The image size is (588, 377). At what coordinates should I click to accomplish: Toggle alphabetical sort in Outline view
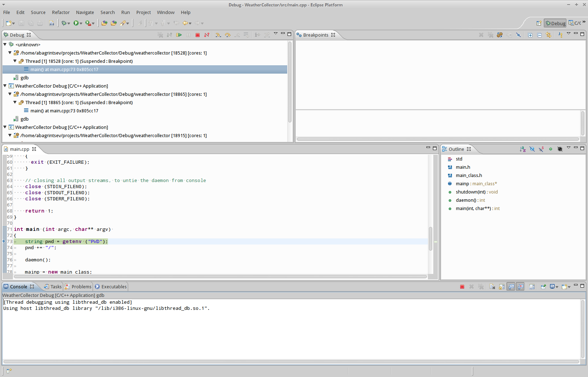pyautogui.click(x=523, y=149)
